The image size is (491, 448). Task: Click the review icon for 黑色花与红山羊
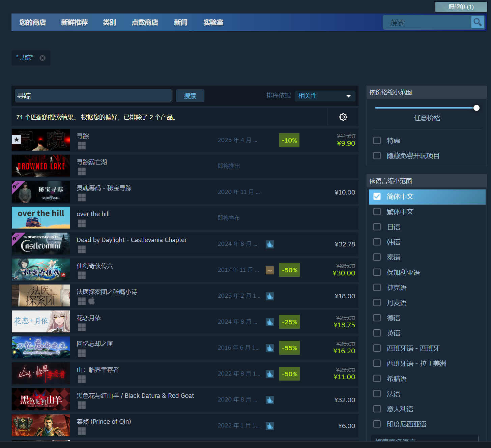click(270, 400)
